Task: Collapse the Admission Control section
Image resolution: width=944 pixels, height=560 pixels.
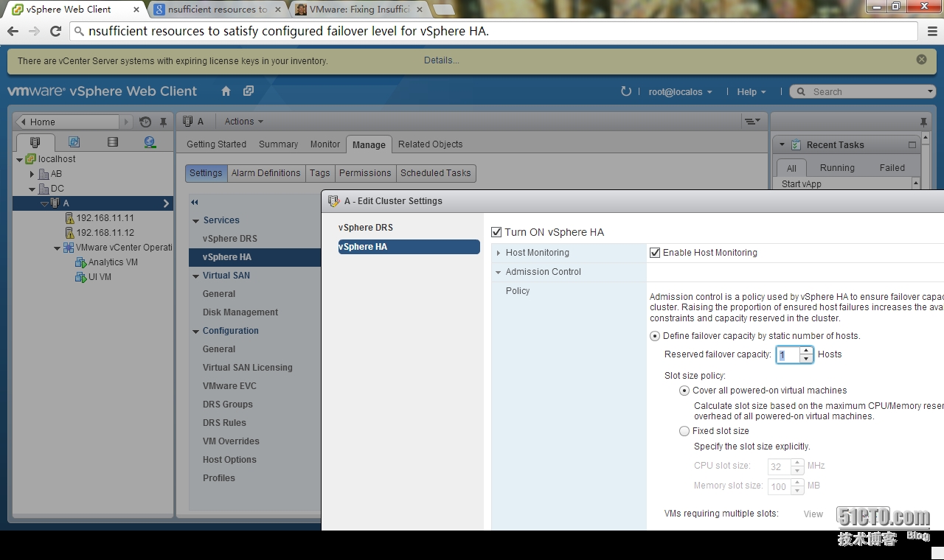Action: (x=498, y=272)
